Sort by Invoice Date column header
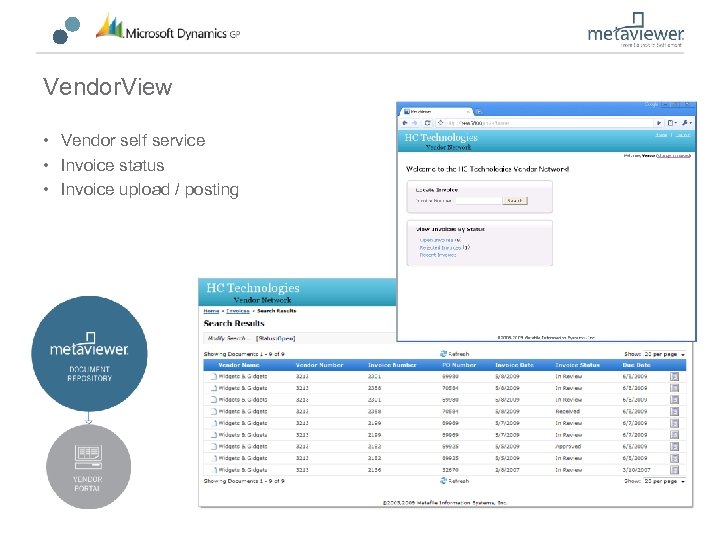 tap(514, 365)
